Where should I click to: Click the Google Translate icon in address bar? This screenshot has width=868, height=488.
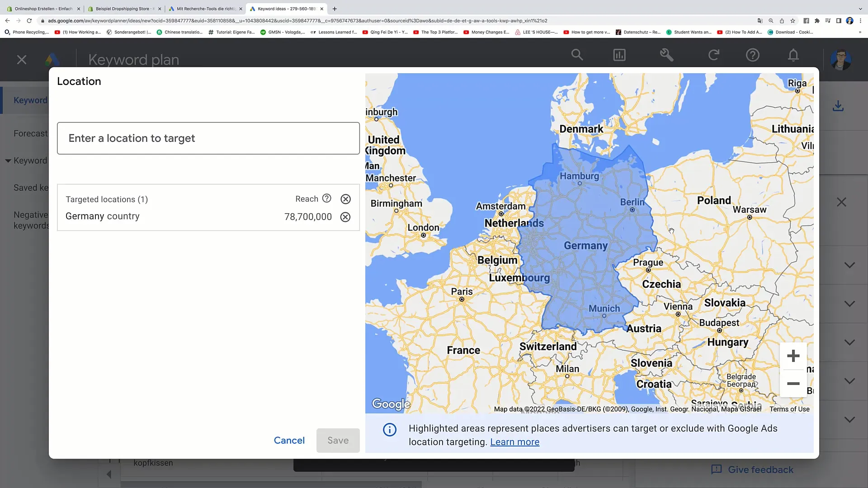click(x=760, y=21)
